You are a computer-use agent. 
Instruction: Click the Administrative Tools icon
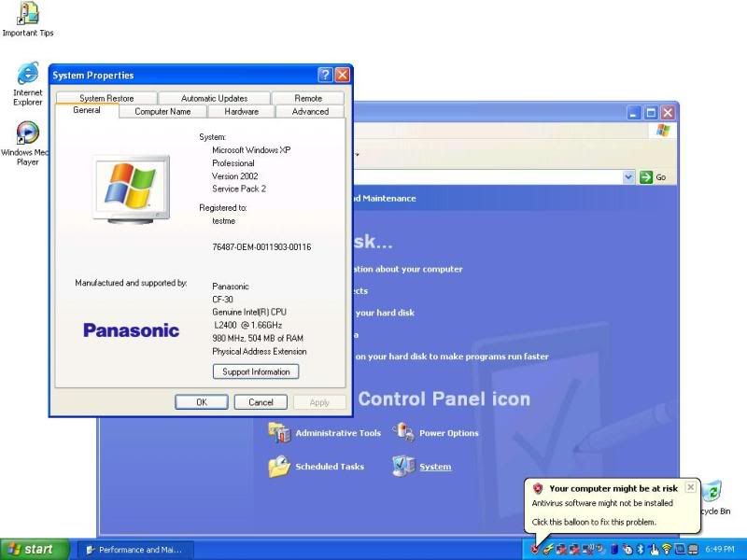[279, 432]
